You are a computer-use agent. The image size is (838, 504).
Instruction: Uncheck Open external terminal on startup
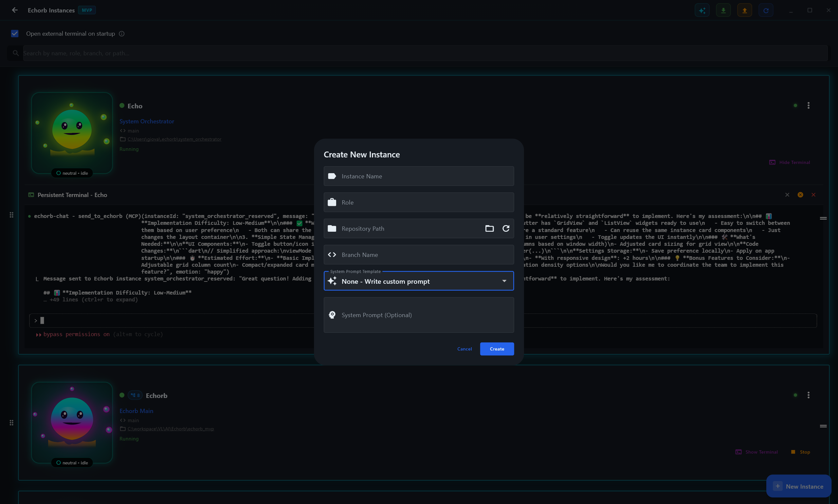[15, 34]
